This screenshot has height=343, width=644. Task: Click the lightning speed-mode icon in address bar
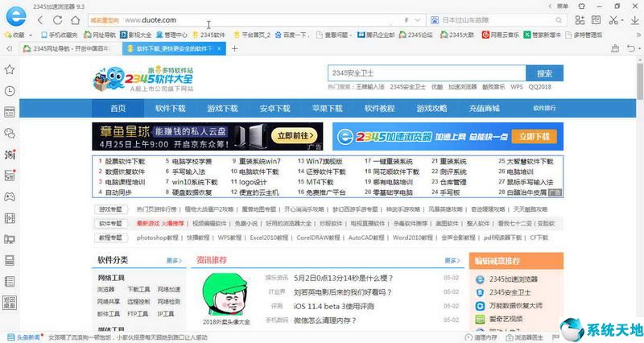pyautogui.click(x=407, y=20)
